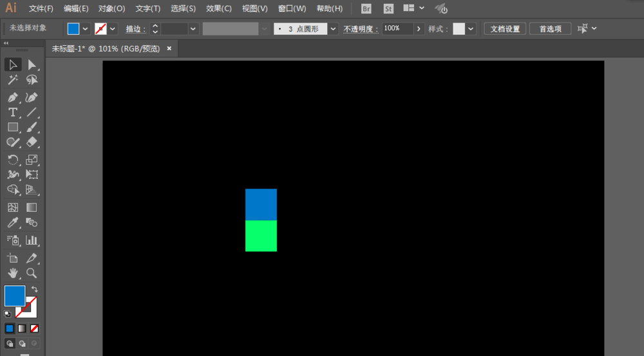Open brush definition dropdown 3 点圆形

tap(333, 29)
